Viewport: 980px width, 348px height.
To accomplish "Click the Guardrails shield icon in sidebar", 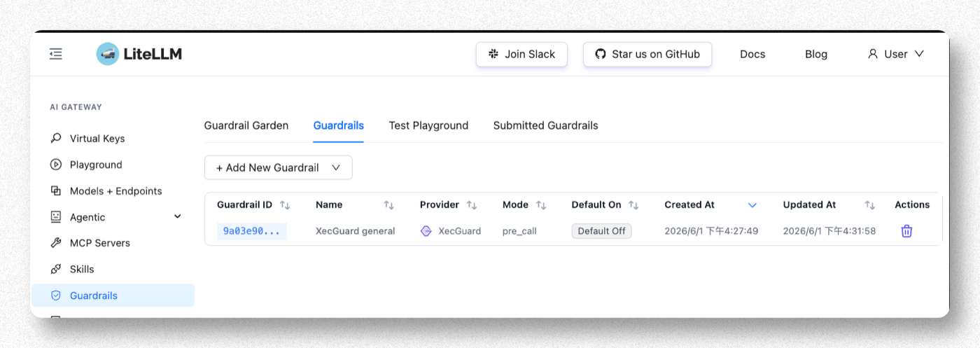I will (x=56, y=295).
